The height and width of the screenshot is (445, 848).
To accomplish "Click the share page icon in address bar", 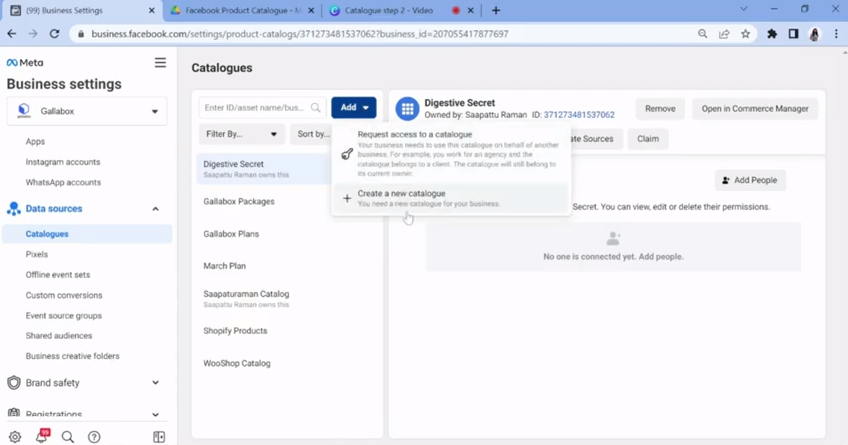I will [724, 34].
